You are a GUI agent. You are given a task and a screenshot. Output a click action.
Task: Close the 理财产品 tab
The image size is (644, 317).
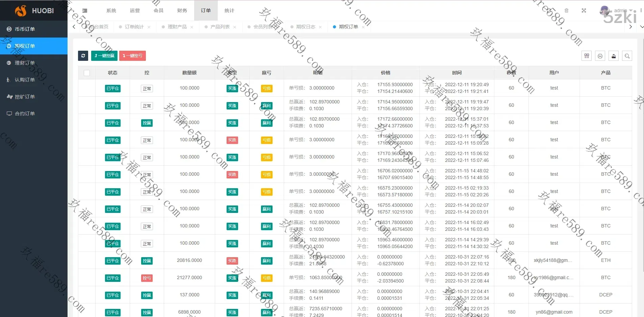(x=192, y=27)
